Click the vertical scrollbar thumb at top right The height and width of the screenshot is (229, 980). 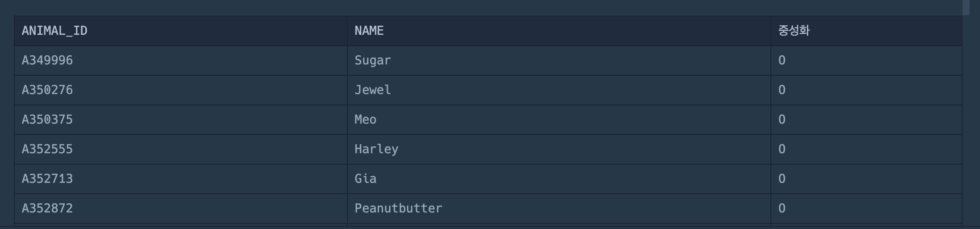[x=966, y=7]
